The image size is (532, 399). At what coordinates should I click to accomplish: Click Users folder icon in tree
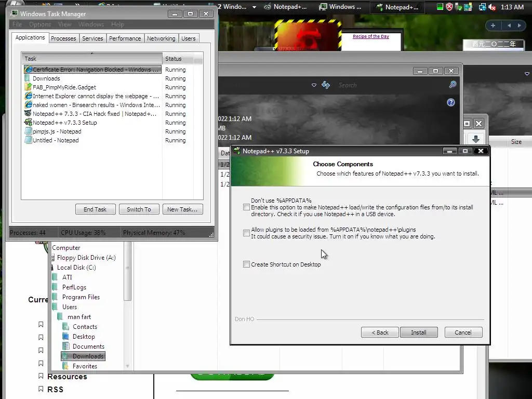click(x=55, y=307)
